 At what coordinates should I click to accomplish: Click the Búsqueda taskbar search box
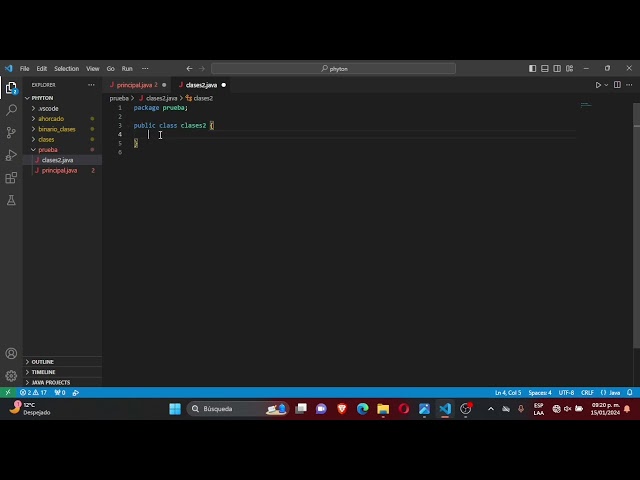tap(238, 409)
